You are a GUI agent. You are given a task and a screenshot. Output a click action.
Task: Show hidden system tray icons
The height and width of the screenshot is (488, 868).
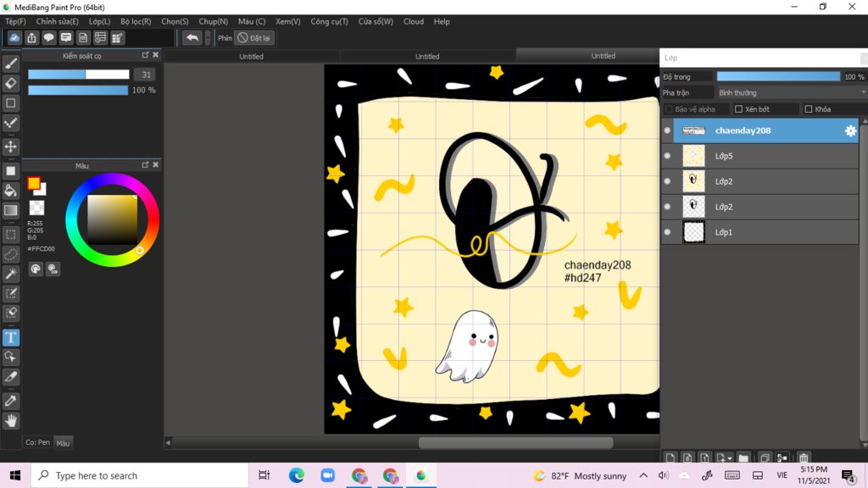[643, 475]
